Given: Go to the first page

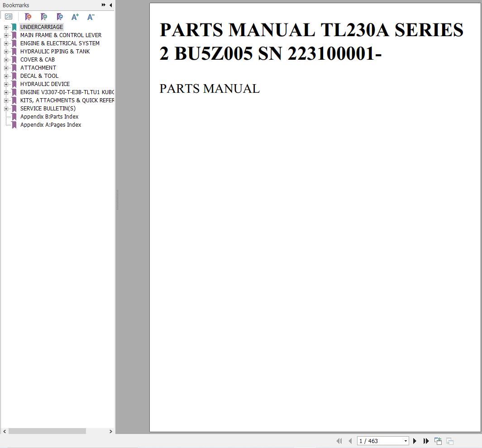Looking at the screenshot, I should pos(339,441).
